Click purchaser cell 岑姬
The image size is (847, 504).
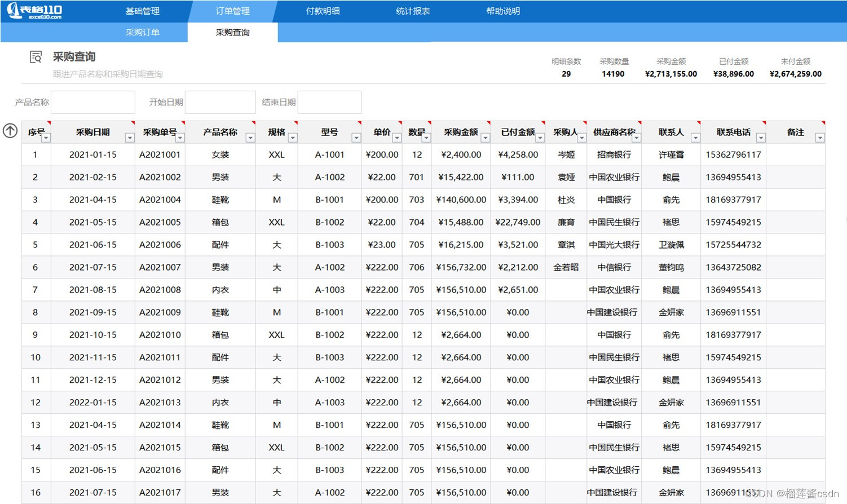[566, 154]
